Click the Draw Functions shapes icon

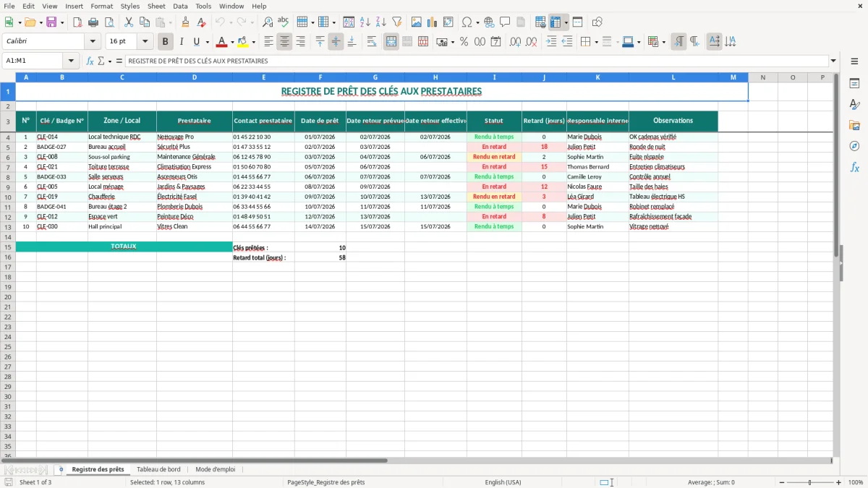coord(597,22)
